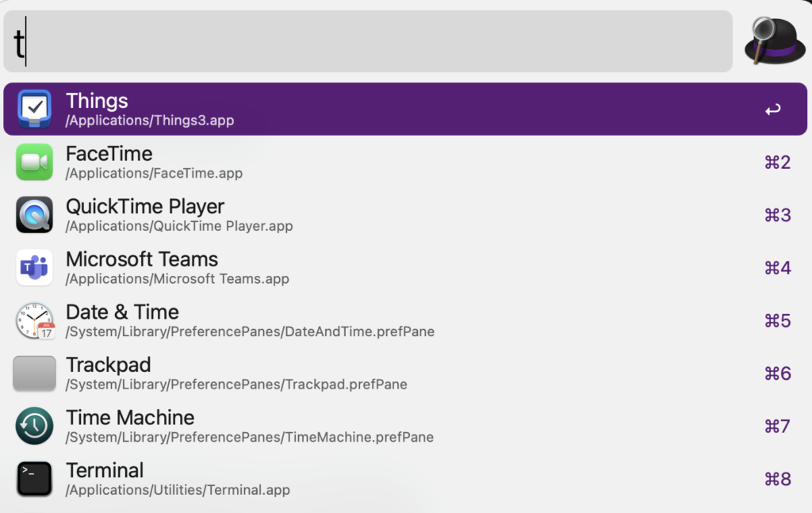
Task: Click the gray Trackpad icon
Action: pyautogui.click(x=34, y=373)
